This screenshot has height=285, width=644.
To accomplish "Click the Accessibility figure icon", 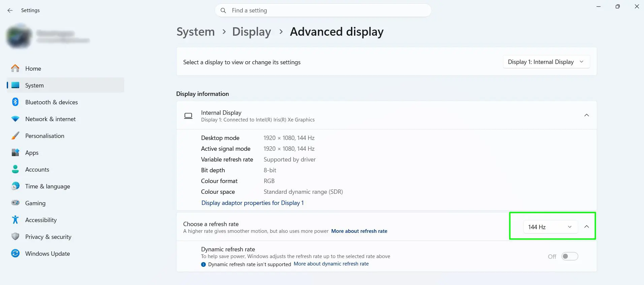I will pos(15,220).
